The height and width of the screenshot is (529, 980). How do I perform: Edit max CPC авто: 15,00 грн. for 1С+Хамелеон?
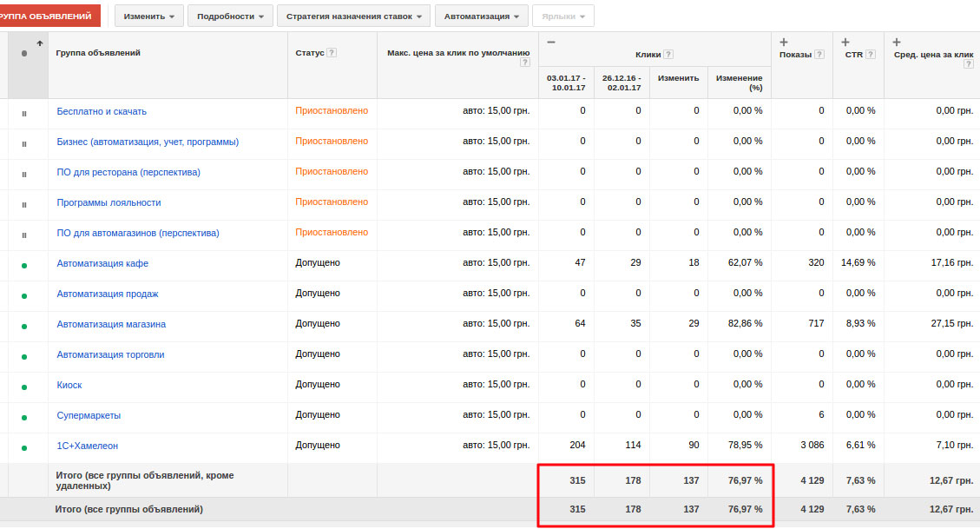click(x=497, y=446)
